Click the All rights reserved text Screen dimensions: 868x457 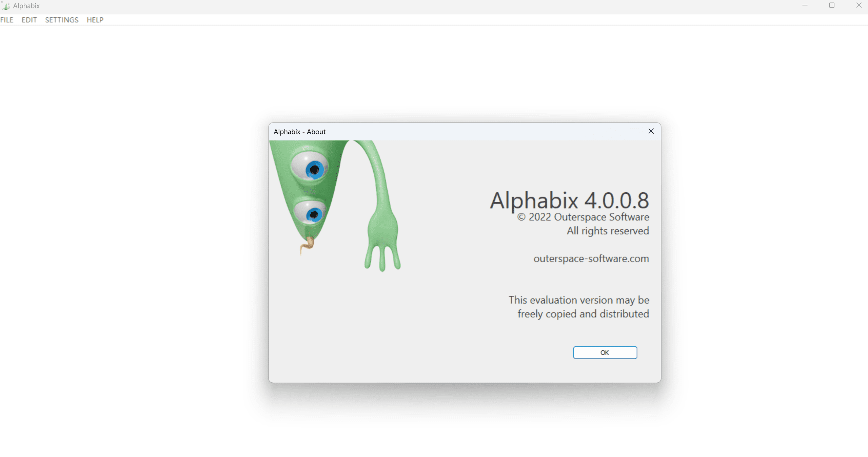[608, 231]
